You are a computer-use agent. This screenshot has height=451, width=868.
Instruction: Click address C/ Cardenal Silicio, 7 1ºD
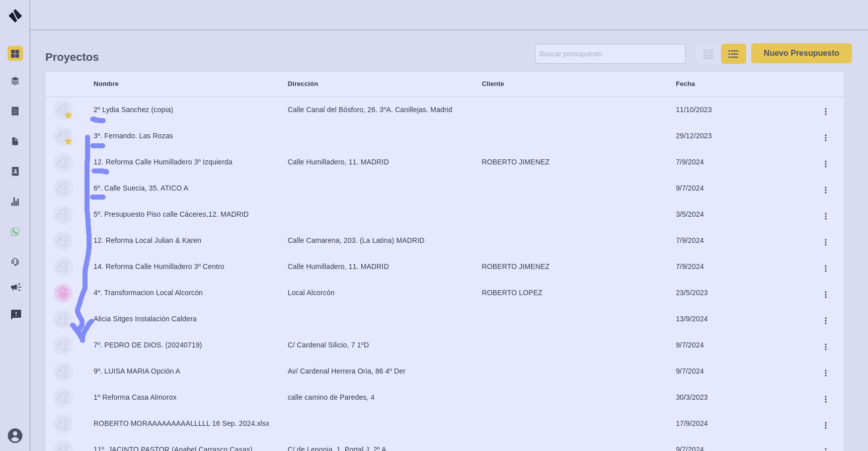click(328, 345)
